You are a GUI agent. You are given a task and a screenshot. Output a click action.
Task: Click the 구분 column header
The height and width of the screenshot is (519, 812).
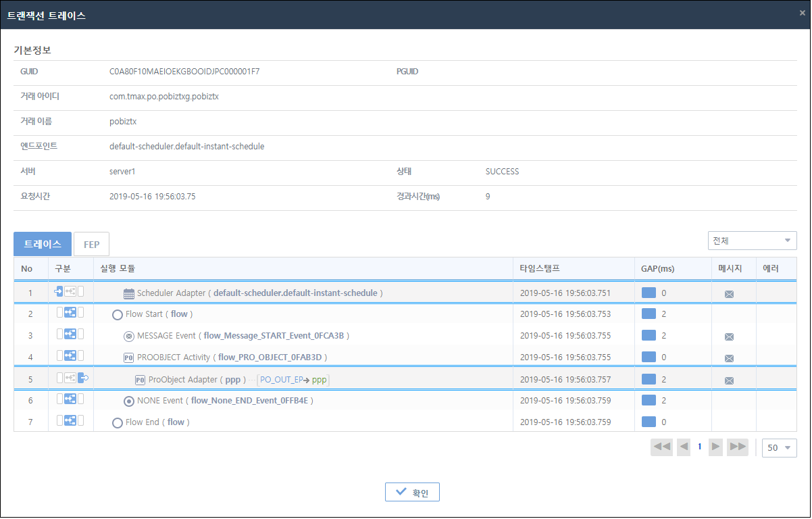[70, 269]
